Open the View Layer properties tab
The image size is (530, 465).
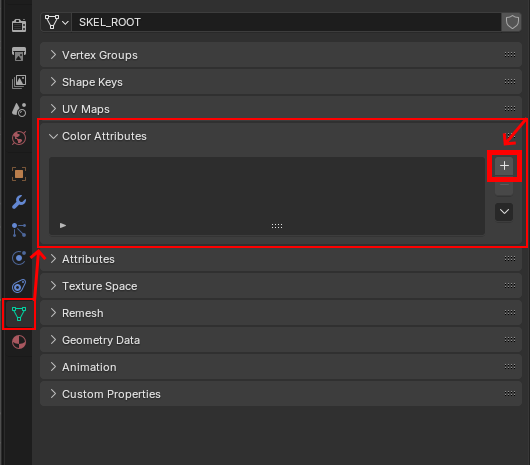(19, 82)
